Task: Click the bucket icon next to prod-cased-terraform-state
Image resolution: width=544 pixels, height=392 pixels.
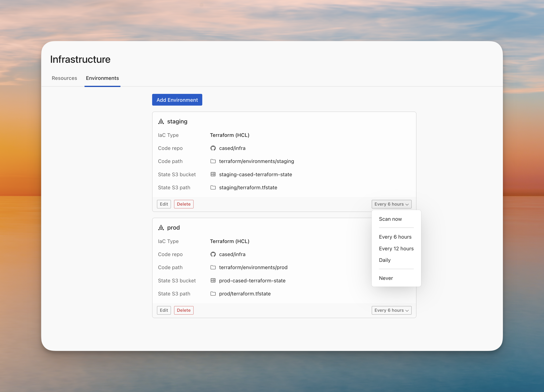Action: point(213,280)
